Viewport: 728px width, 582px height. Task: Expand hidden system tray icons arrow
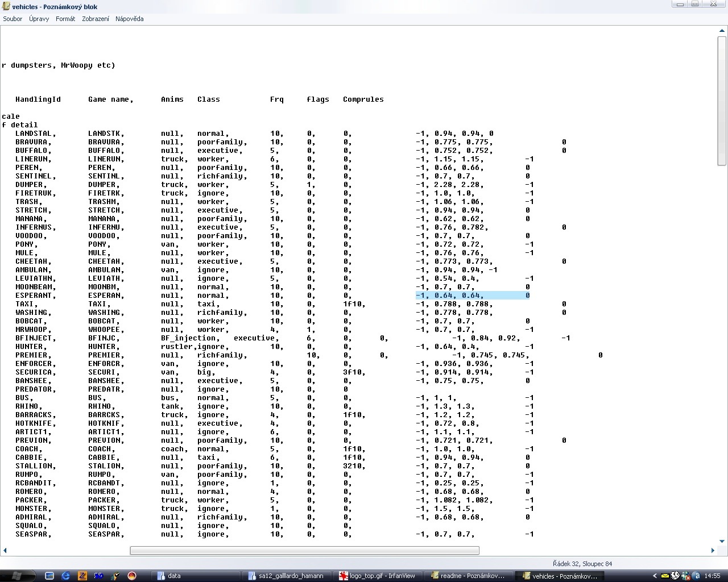[656, 576]
